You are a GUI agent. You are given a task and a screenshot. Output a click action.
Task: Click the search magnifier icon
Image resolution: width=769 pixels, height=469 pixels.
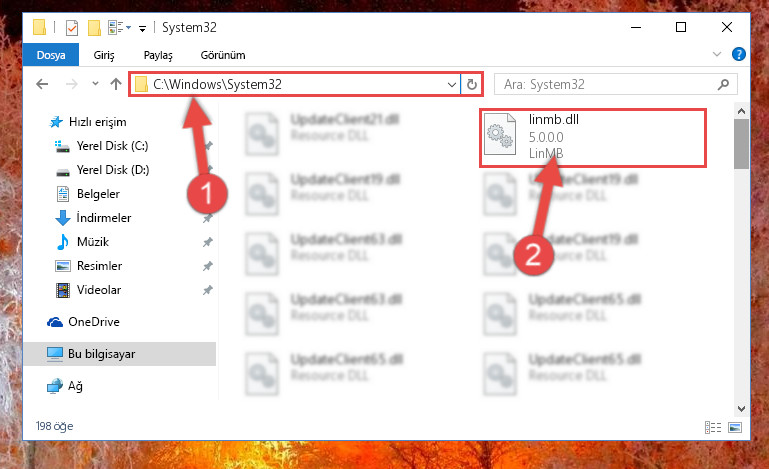tap(723, 84)
